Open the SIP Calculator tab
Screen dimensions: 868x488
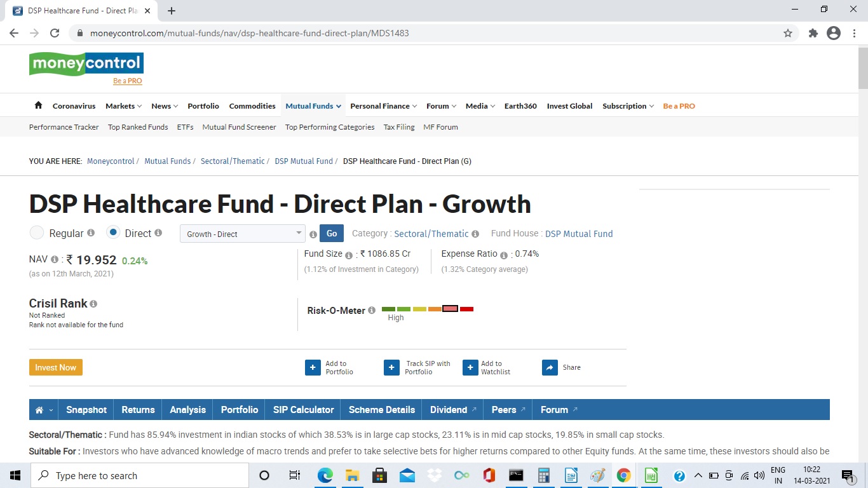[x=303, y=410]
